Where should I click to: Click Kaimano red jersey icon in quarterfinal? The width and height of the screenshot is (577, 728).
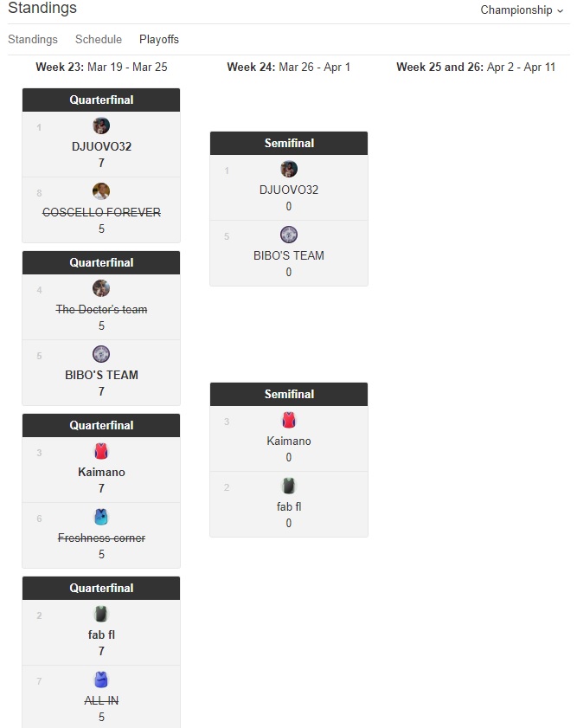101,451
